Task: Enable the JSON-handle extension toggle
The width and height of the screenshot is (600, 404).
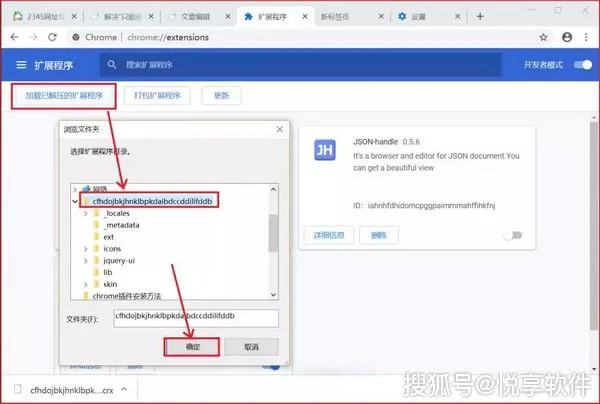Action: point(513,235)
